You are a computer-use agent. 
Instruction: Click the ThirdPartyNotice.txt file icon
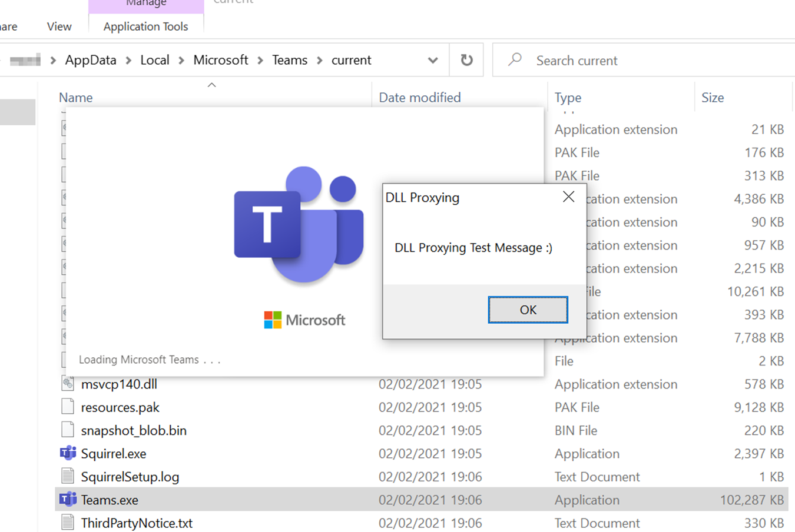[68, 523]
